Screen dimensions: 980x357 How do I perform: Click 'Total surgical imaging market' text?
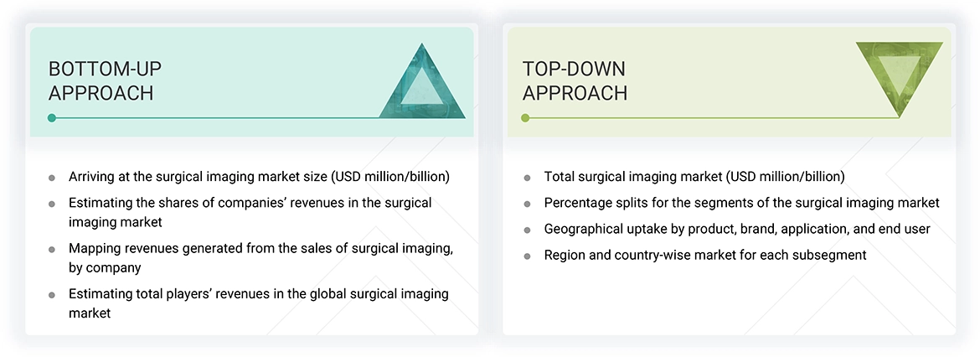click(694, 177)
